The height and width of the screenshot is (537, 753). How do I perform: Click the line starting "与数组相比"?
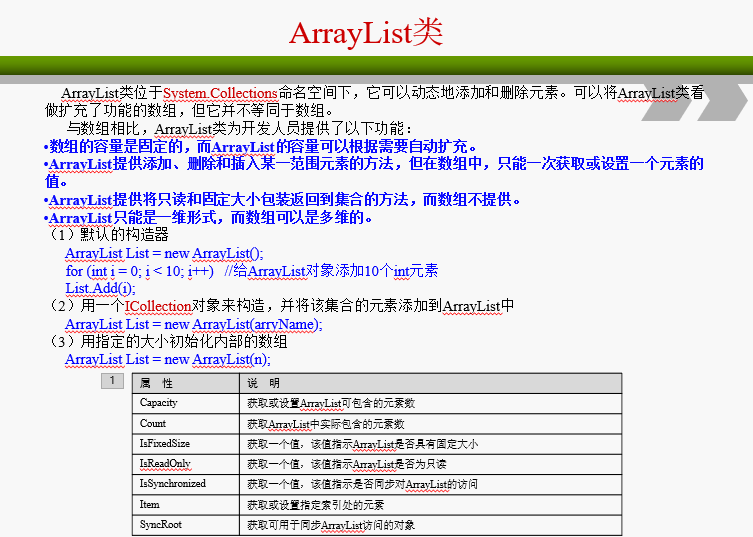tap(239, 129)
